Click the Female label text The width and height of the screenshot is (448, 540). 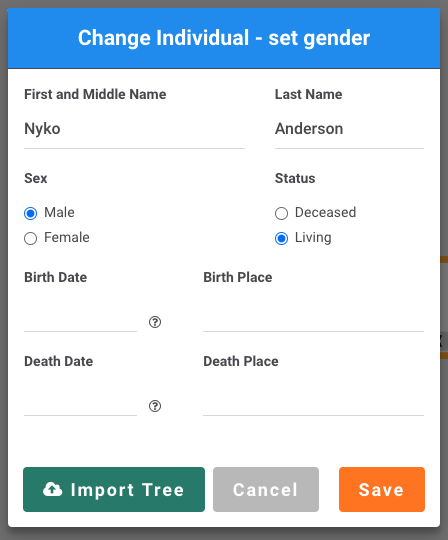[x=67, y=238]
